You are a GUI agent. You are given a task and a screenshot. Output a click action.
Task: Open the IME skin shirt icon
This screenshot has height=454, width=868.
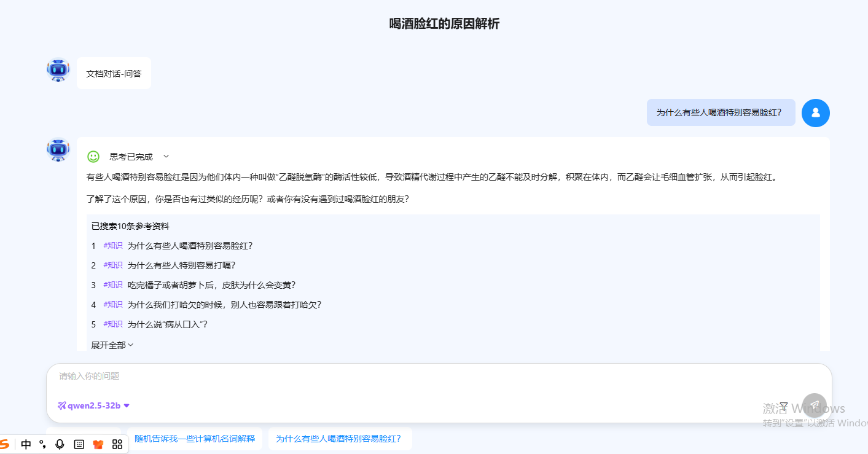tap(98, 444)
